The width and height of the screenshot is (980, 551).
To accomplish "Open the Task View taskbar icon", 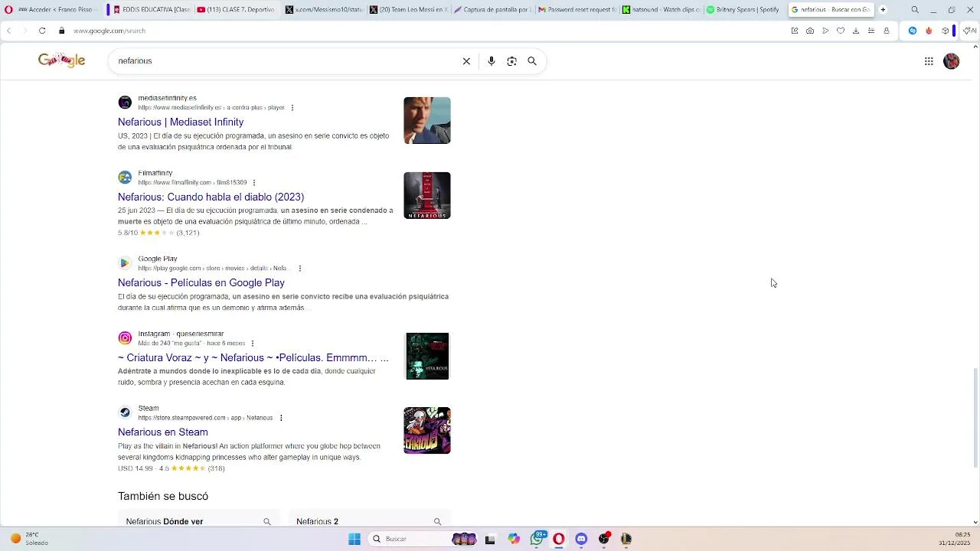I will [x=490, y=539].
